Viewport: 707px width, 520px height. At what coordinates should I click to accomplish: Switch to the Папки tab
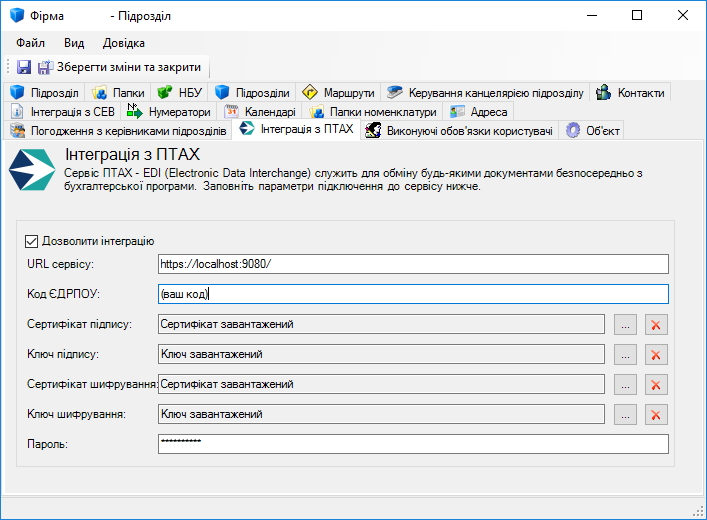tap(118, 92)
